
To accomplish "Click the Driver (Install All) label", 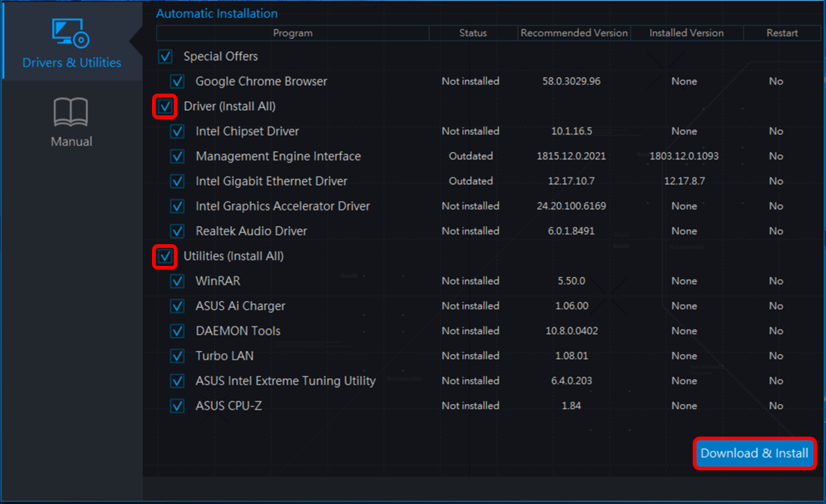I will click(x=230, y=106).
